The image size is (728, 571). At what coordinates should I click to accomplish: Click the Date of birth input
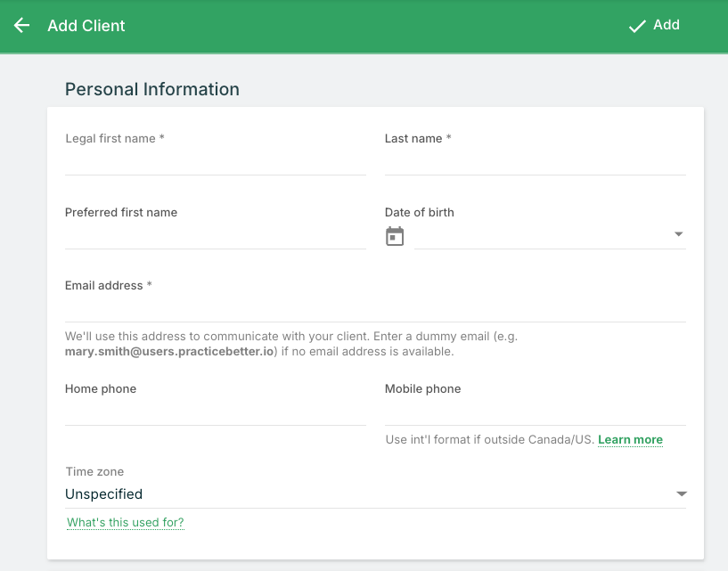click(539, 236)
